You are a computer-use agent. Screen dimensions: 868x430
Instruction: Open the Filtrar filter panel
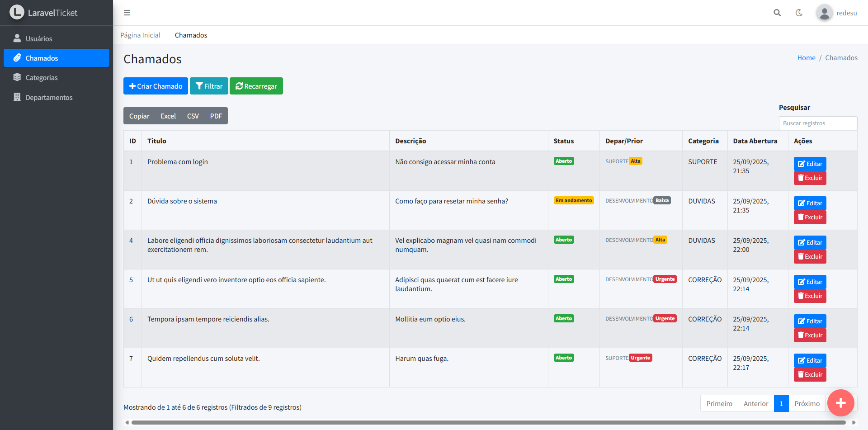tap(209, 86)
